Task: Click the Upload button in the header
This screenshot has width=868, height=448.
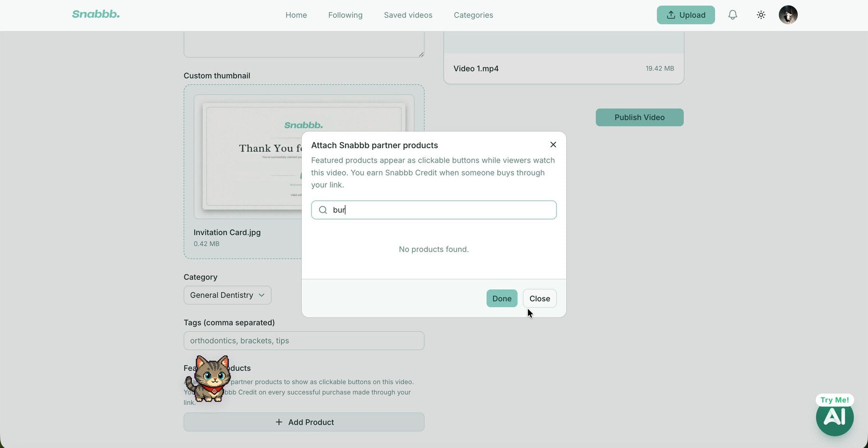Action: point(686,15)
